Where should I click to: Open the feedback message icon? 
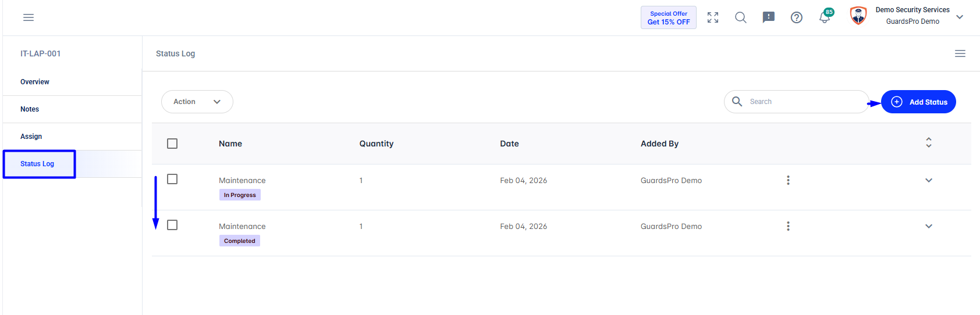point(769,17)
